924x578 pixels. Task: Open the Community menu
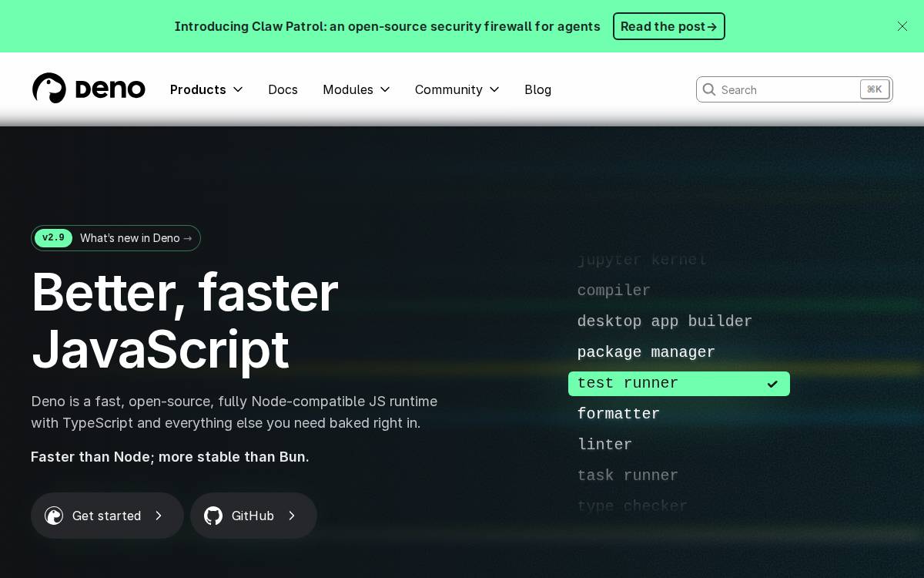click(457, 89)
